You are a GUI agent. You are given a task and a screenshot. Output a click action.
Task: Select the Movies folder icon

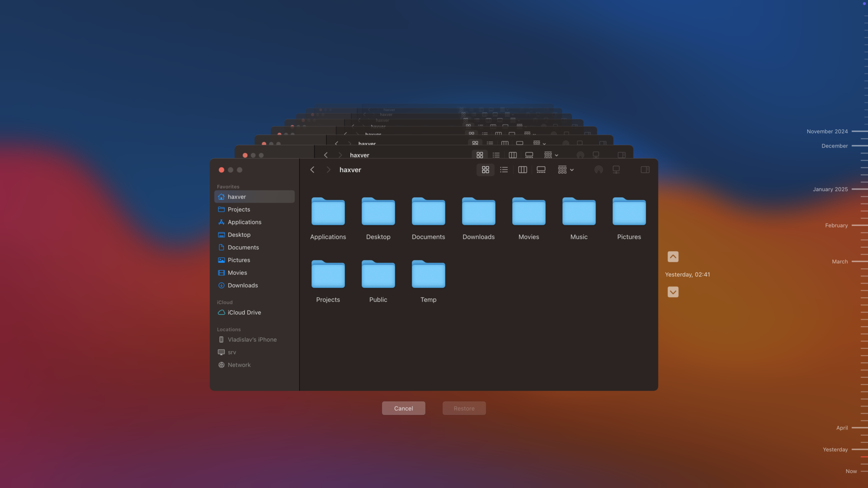(528, 212)
